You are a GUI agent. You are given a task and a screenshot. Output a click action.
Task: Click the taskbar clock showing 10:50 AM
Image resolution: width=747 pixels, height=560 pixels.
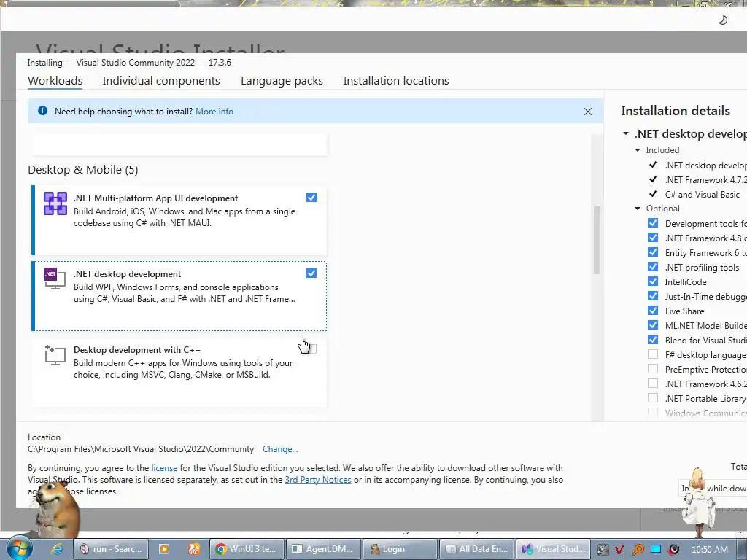click(709, 550)
